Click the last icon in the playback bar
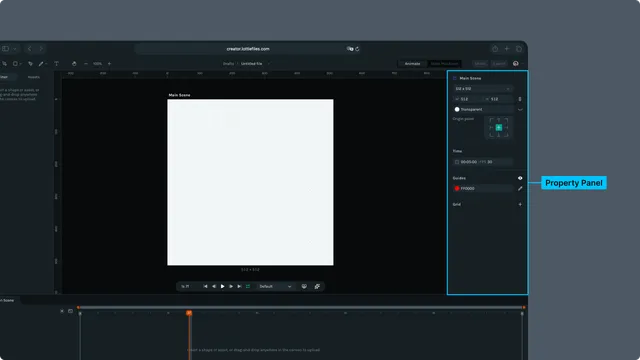 317,287
